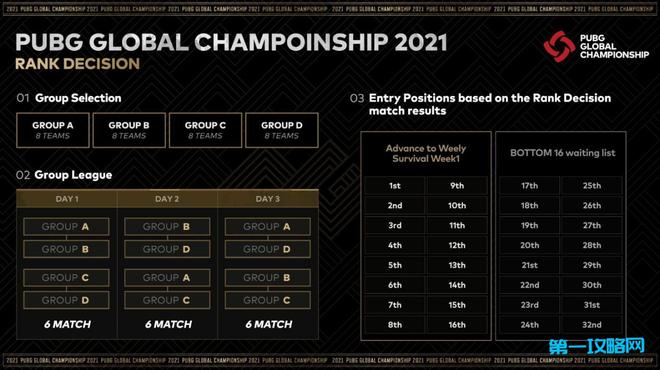The height and width of the screenshot is (370, 660).
Task: Select the GROUP B 8 Teams box
Action: click(129, 130)
